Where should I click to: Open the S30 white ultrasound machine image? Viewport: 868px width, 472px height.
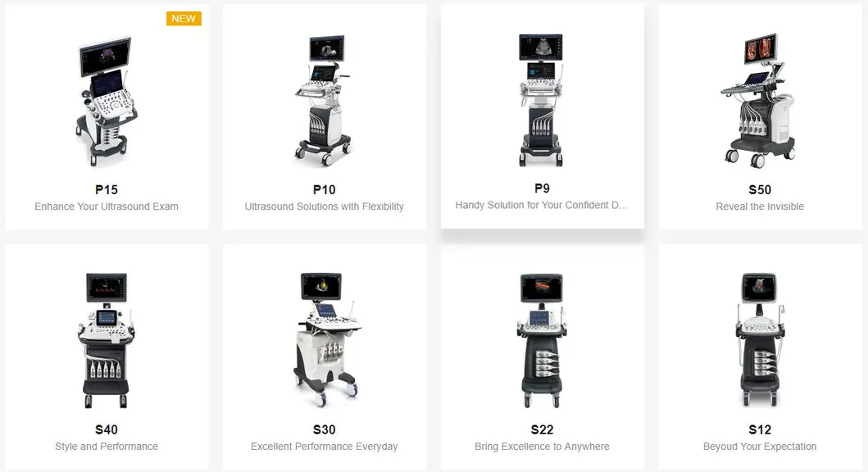(x=325, y=340)
